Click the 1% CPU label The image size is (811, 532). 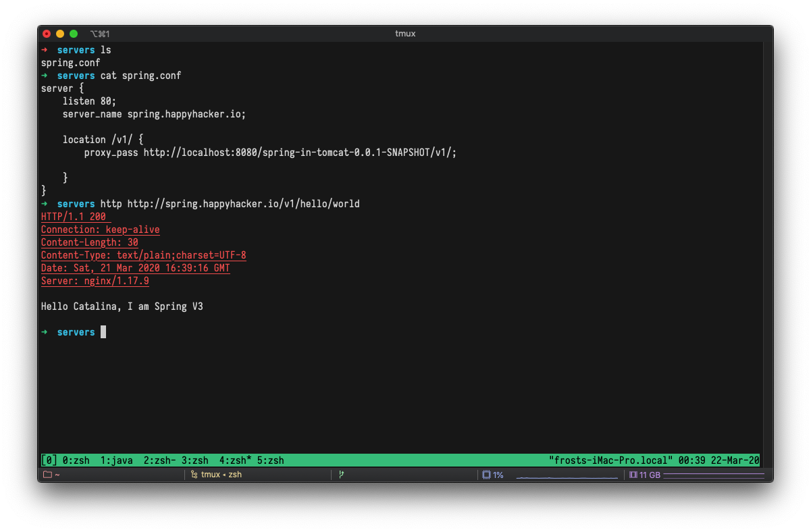498,475
